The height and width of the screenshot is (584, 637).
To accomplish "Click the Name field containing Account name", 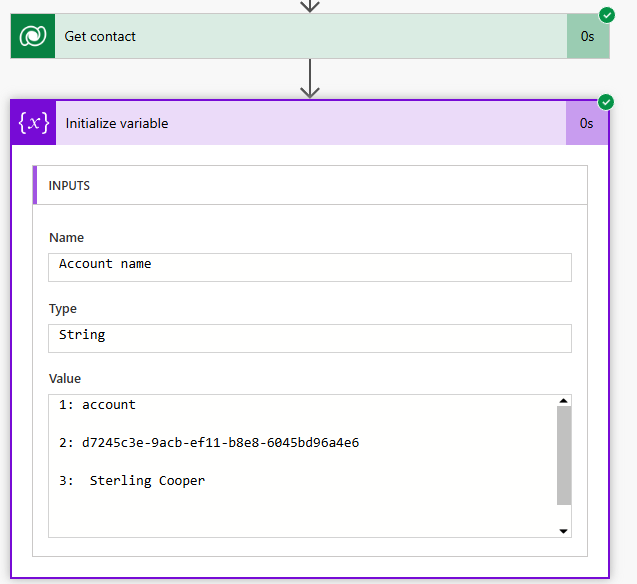I will 310,266.
